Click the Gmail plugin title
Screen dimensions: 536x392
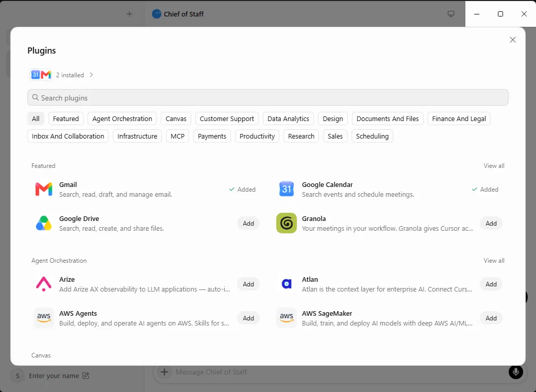pyautogui.click(x=68, y=184)
